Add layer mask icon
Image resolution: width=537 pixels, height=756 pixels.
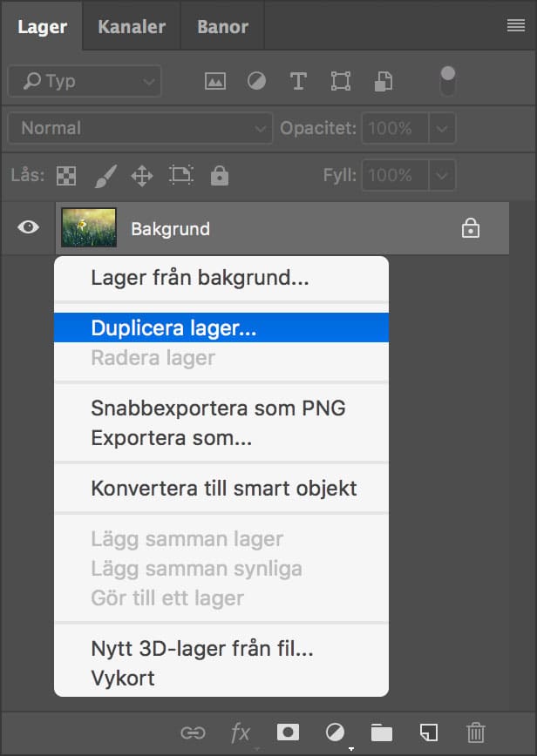pos(288,732)
